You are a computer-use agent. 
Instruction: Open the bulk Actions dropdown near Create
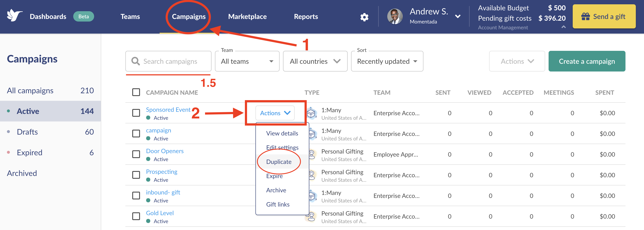point(517,61)
